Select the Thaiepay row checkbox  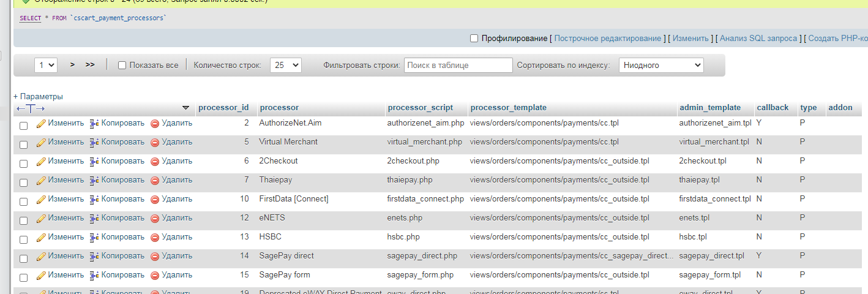[23, 183]
